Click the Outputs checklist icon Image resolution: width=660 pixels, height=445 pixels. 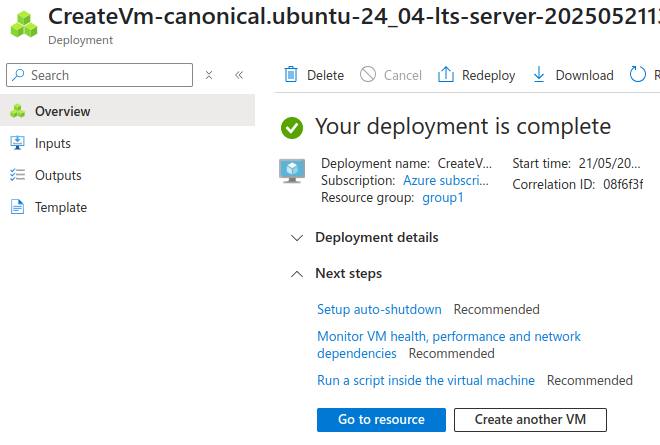(17, 175)
